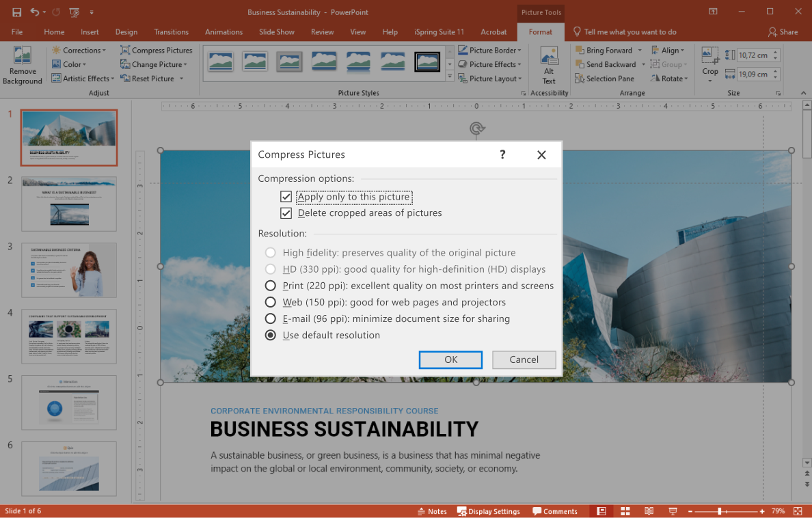Click the rotation handle above the picture
This screenshot has height=518, width=812.
point(476,128)
